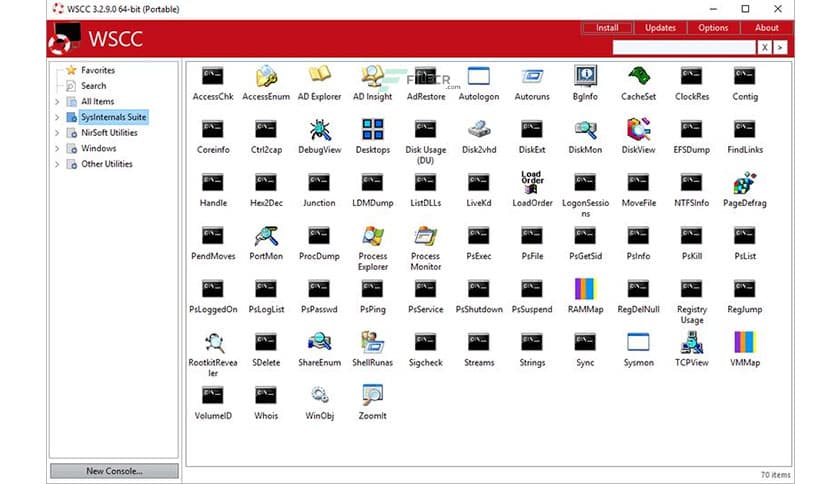This screenshot has height=484, width=836.
Task: Launch RootkitRevealer
Action: pos(213,343)
